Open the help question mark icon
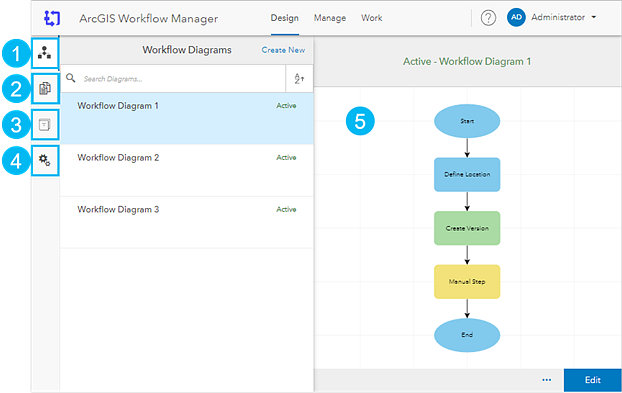 [488, 18]
